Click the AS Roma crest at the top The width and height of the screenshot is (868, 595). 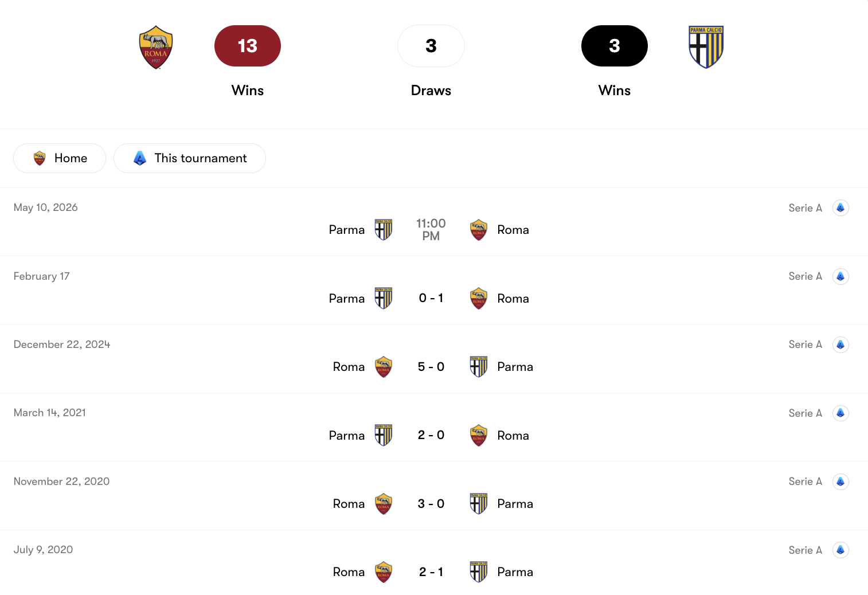[x=155, y=46]
